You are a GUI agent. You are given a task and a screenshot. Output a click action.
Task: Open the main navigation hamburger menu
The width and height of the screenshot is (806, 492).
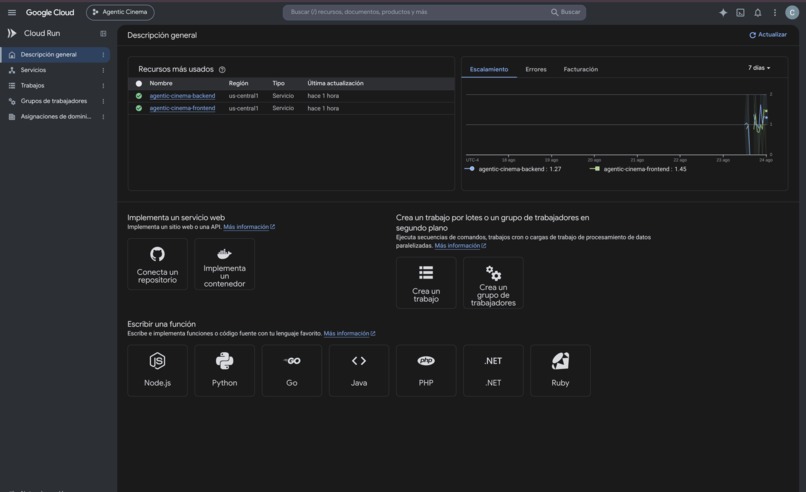click(12, 12)
